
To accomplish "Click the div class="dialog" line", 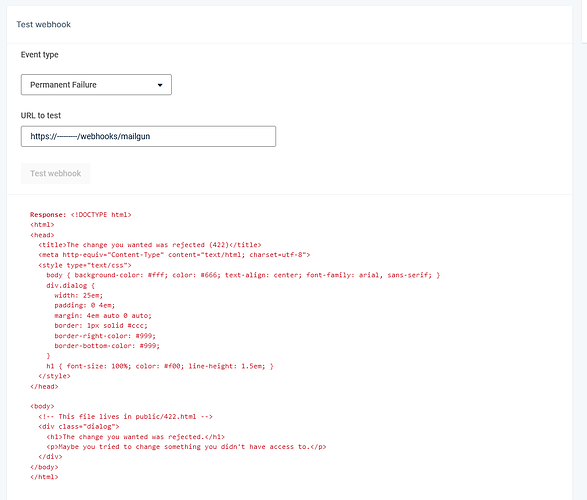I will tap(79, 426).
